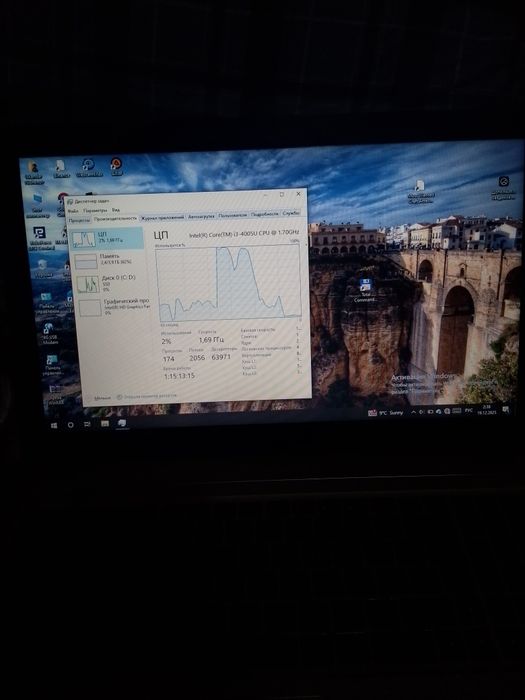
Task: Open the Файл menu in Task Manager
Action: (x=73, y=210)
